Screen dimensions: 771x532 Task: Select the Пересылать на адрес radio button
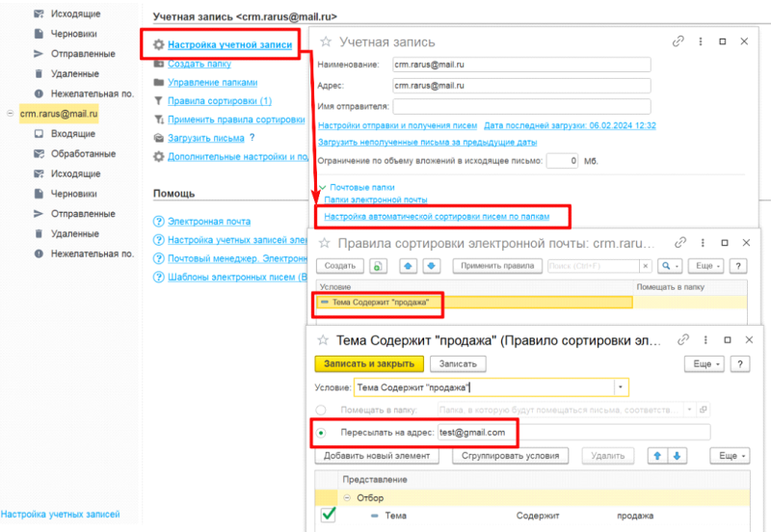point(321,433)
